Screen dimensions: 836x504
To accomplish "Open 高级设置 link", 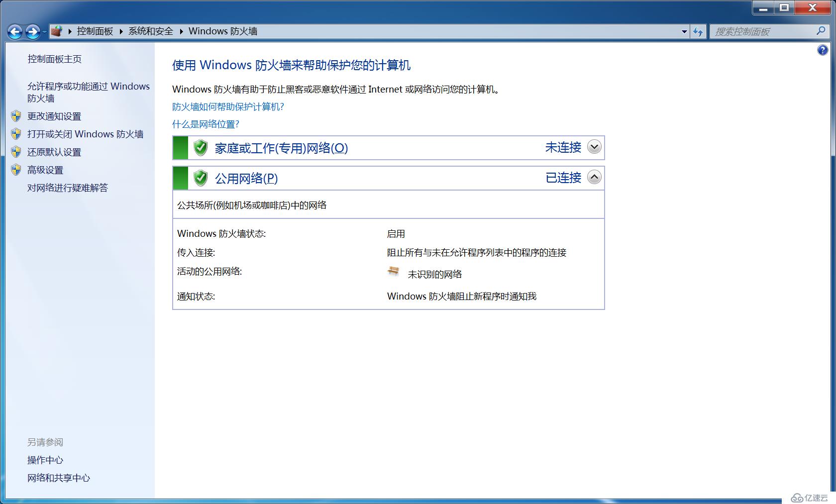I will [45, 170].
